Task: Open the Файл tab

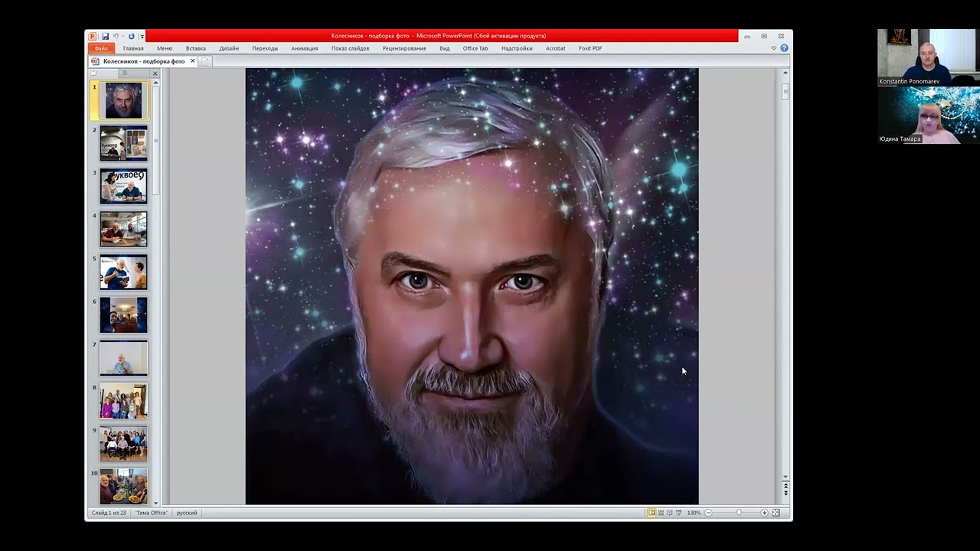Action: point(101,48)
